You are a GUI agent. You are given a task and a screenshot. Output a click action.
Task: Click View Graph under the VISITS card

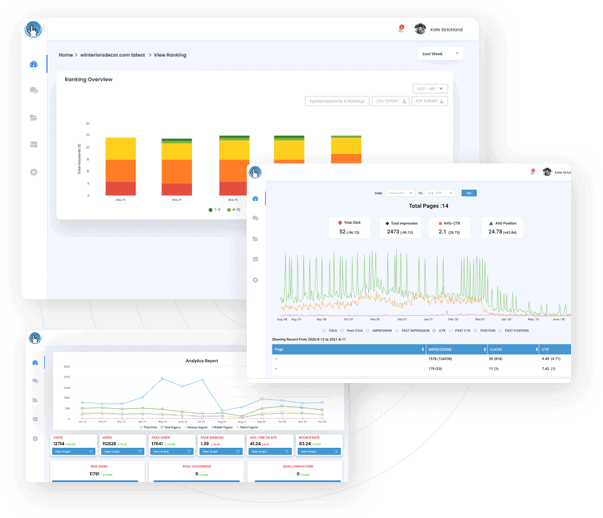coord(72,452)
